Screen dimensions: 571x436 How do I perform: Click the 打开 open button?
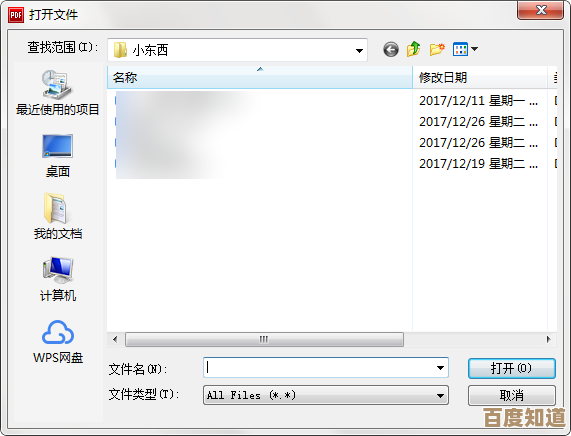(512, 368)
